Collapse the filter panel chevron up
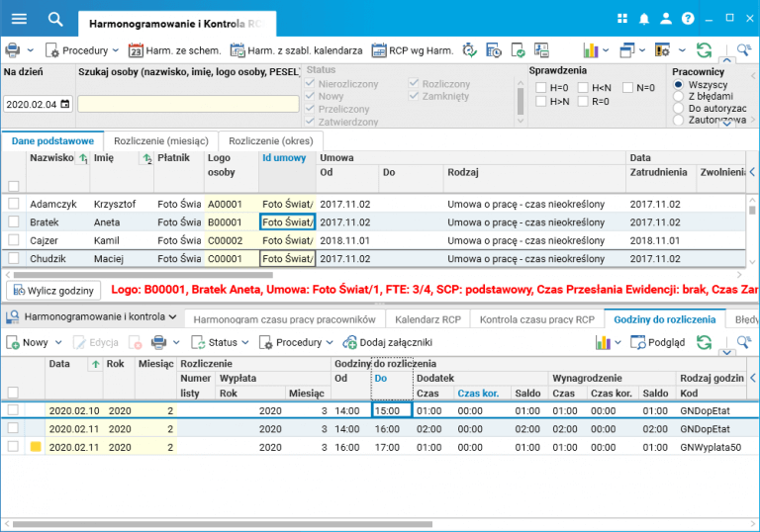This screenshot has height=532, width=760. pyautogui.click(x=726, y=60)
